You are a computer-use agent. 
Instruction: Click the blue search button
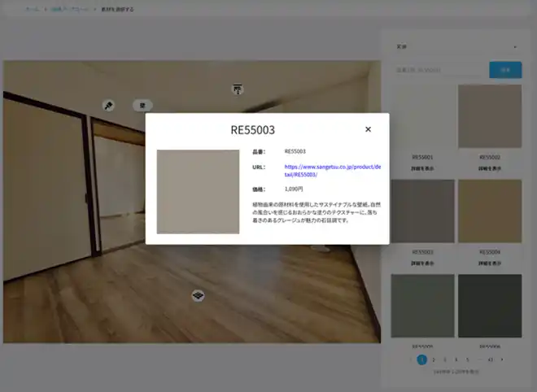click(505, 70)
